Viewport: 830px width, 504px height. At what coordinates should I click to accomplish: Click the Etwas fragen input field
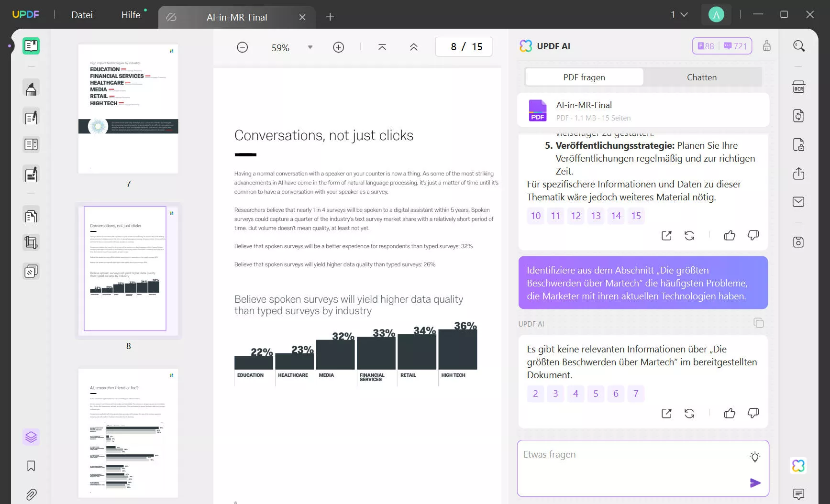click(643, 468)
